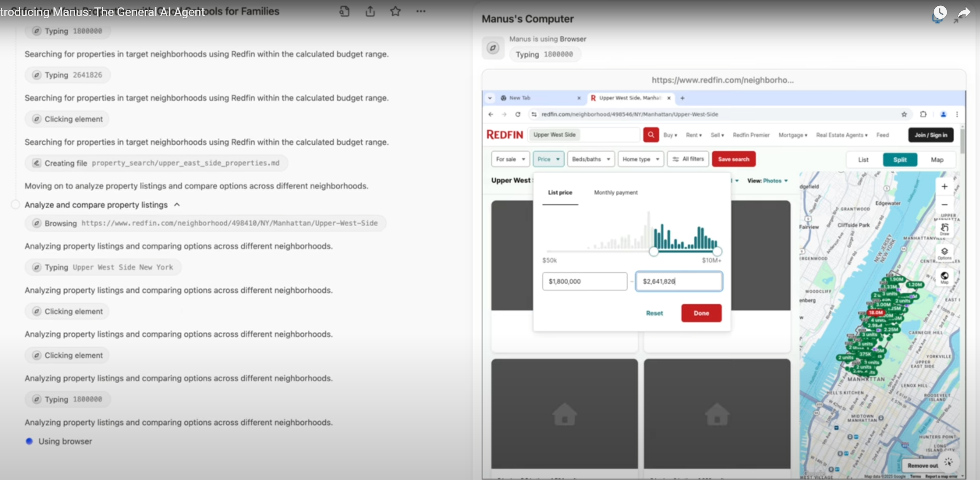The image size is (980, 480).
Task: Click the share/upload icon in top bar
Action: [370, 11]
